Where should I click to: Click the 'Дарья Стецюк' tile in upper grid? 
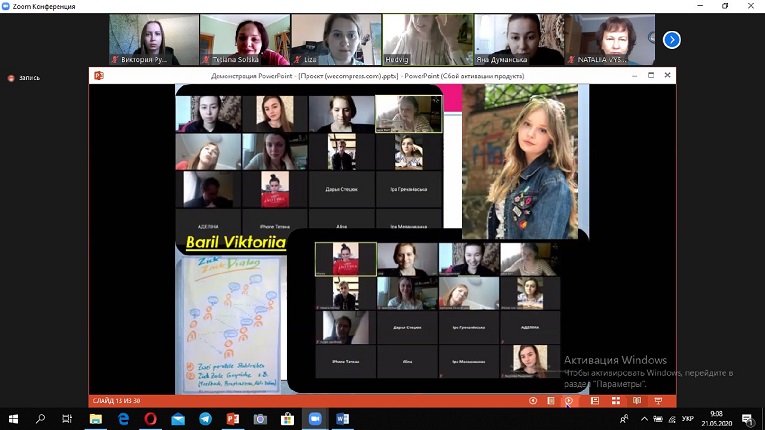[342, 189]
